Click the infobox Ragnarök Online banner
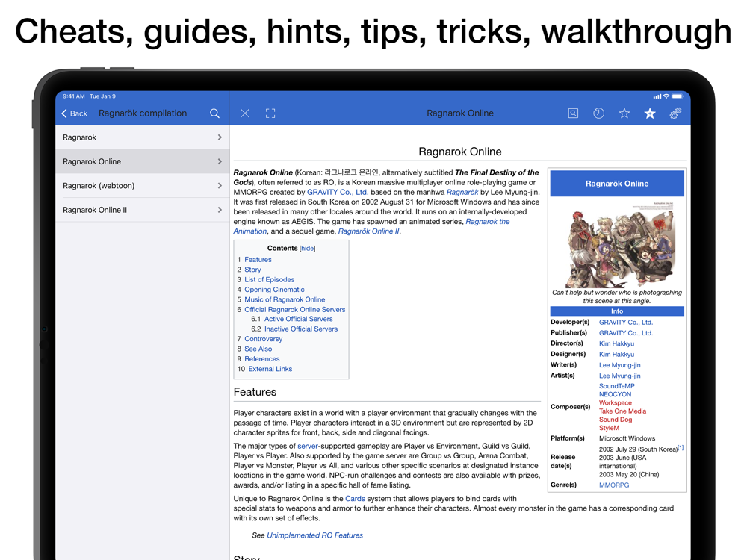 point(617,184)
